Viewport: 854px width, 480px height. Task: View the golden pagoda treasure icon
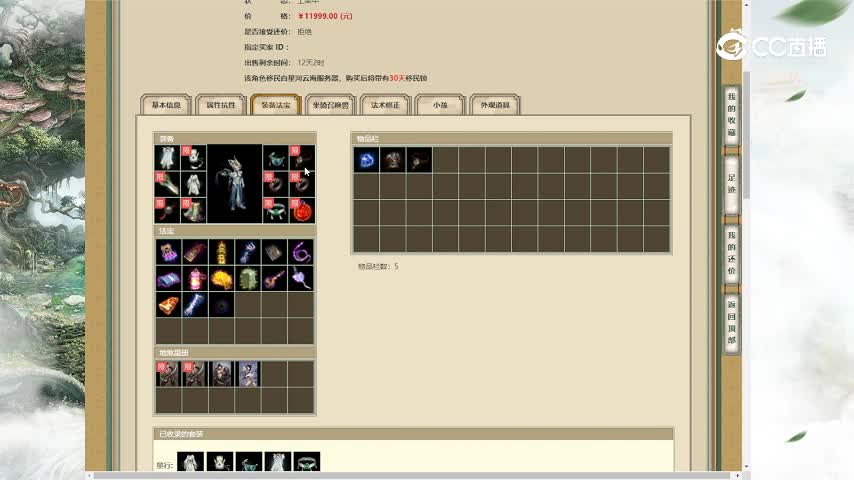(221, 252)
